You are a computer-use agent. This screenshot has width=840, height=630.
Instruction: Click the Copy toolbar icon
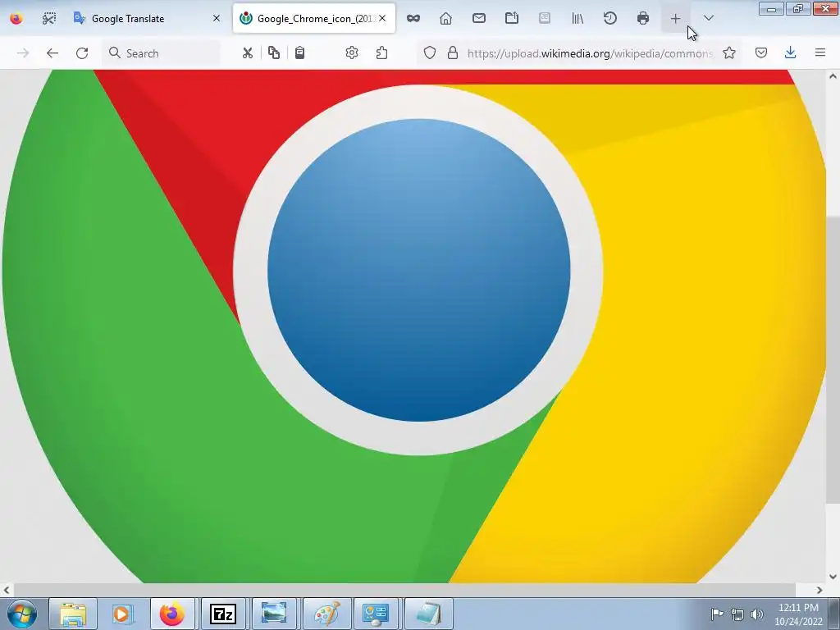[x=274, y=53]
